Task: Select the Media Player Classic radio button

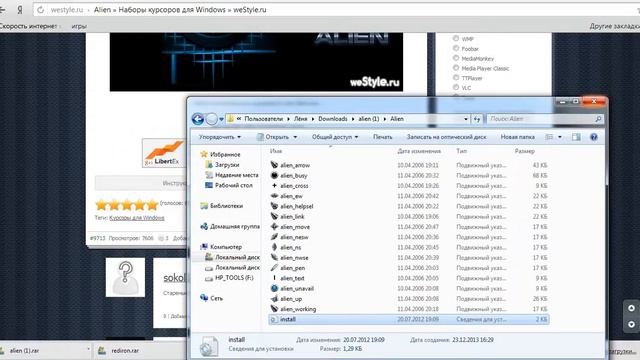Action: pyautogui.click(x=456, y=68)
